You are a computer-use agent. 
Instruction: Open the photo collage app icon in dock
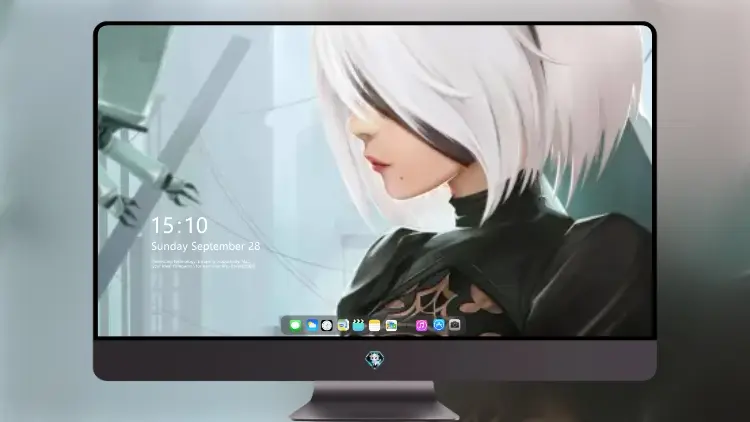click(x=391, y=325)
